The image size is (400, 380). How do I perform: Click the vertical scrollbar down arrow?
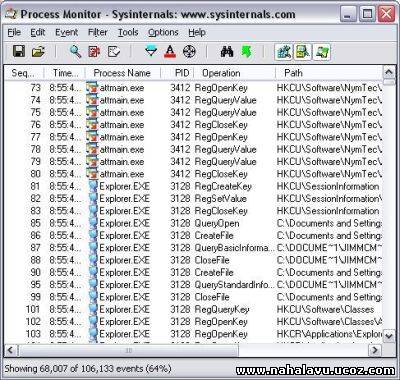click(389, 336)
